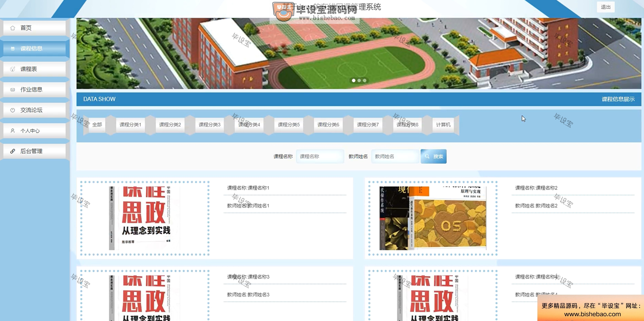This screenshot has width=644, height=321.
Task: Click the text 教师姓名:教师姓名2
Action: pos(536,206)
